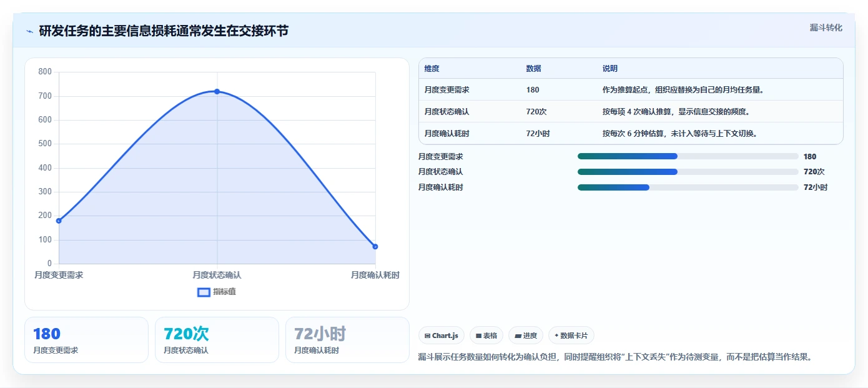
Task: Select the 数据卡片 chip
Action: [x=571, y=336]
